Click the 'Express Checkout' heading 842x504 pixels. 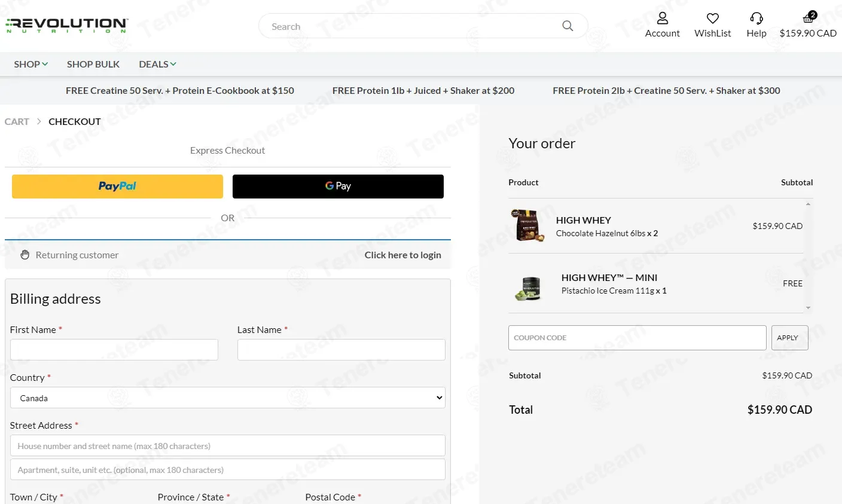tap(227, 150)
